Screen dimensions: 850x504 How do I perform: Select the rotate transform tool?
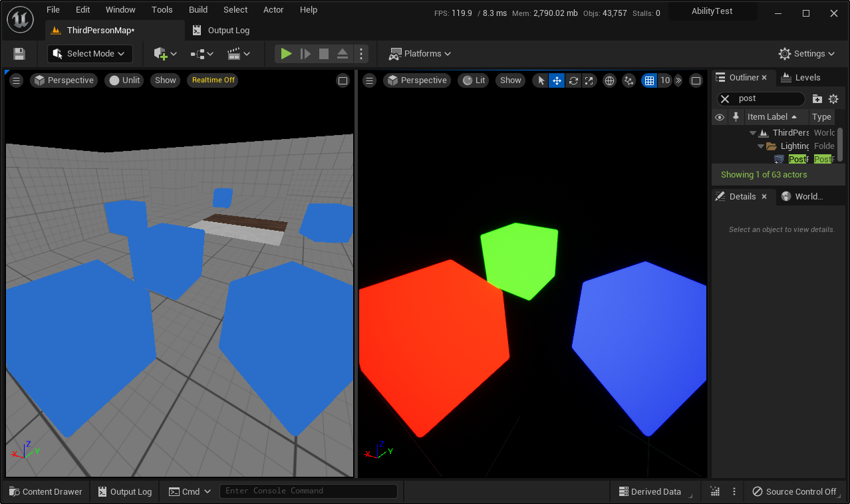coord(573,80)
